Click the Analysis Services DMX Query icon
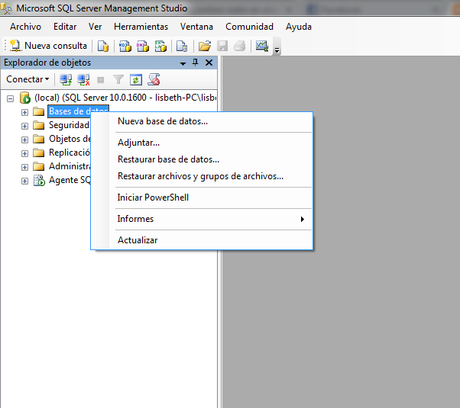The width and height of the screenshot is (460, 408). [143, 46]
